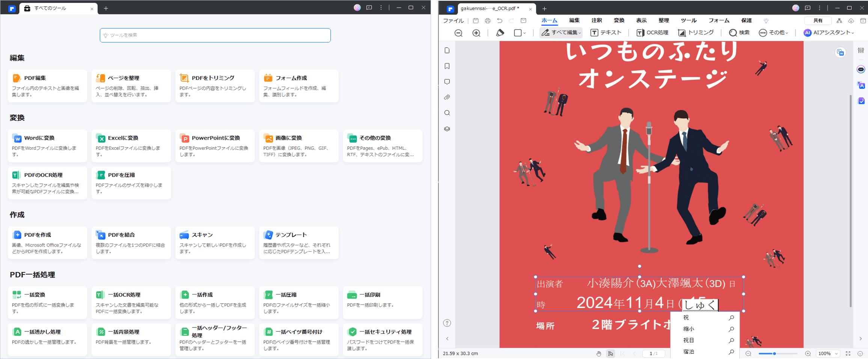The height and width of the screenshot is (359, 868).
Task: Click the zoom out magnifier in editor toolbar
Action: [x=458, y=33]
